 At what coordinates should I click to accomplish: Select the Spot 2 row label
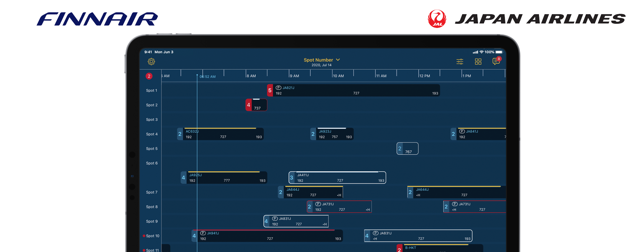click(x=151, y=105)
